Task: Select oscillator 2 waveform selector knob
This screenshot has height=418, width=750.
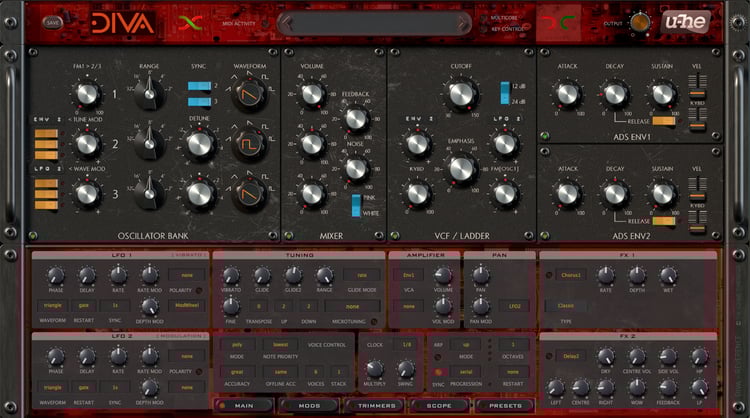Action: point(249,144)
